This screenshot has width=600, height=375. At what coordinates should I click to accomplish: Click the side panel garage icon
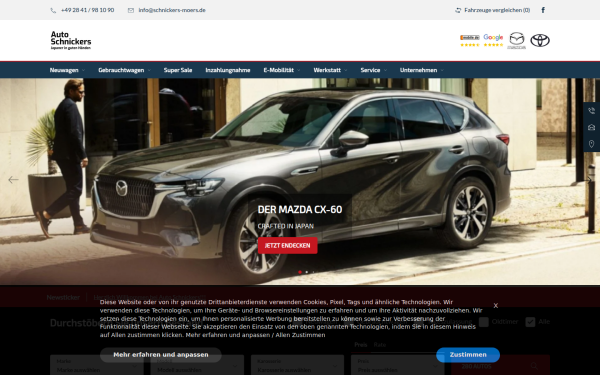coord(592,127)
